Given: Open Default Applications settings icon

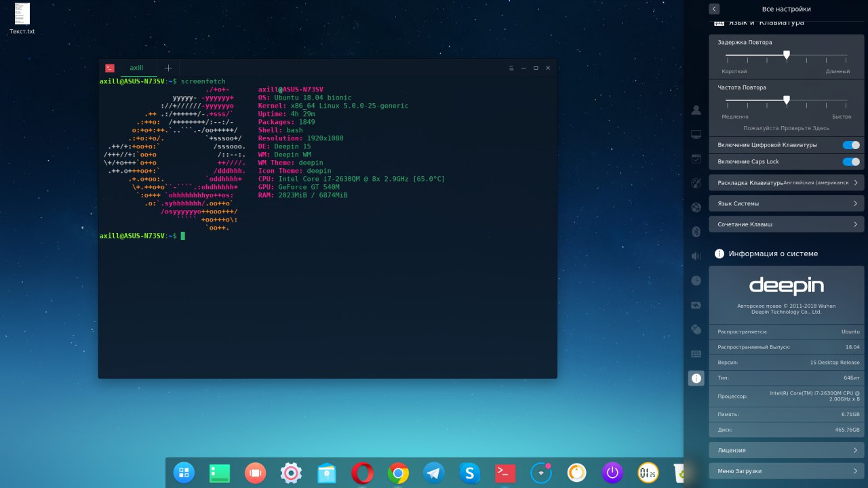Looking at the screenshot, I should pyautogui.click(x=696, y=159).
